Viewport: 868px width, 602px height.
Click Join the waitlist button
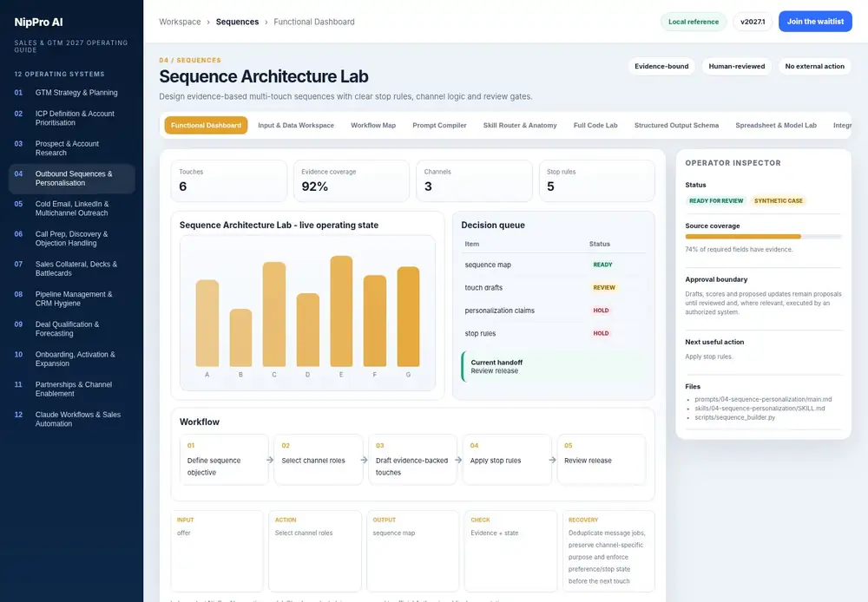coord(815,22)
